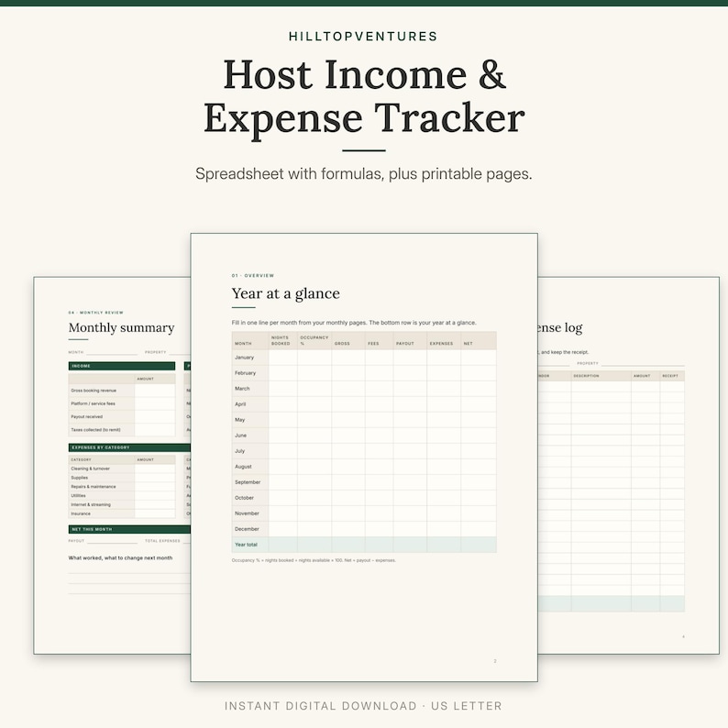Click the January cell under NIGHTS BOOKED
Viewport: 728px width, 728px height.
(x=282, y=358)
